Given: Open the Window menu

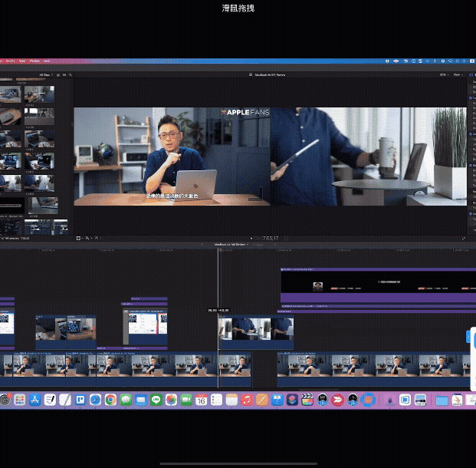Looking at the screenshot, I should [x=34, y=61].
